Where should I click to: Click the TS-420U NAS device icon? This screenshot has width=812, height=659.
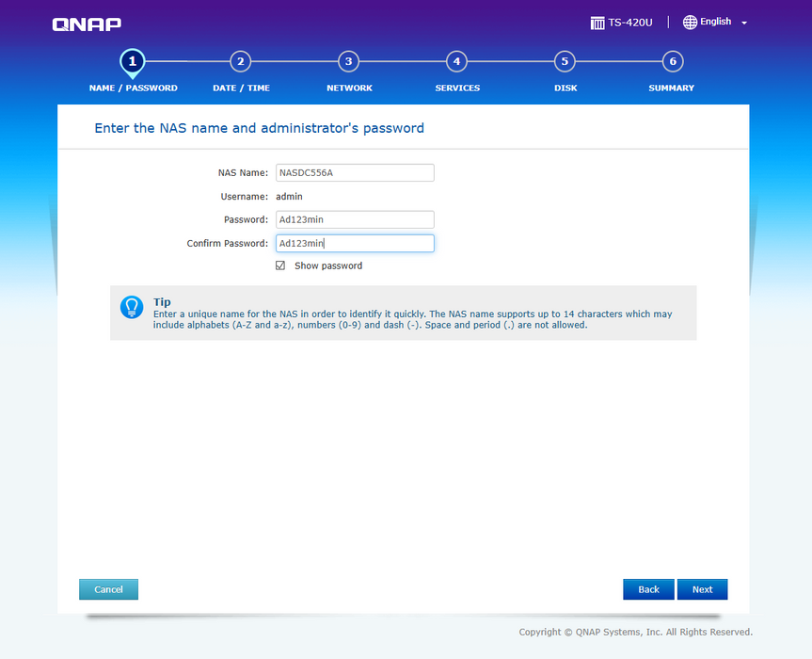point(597,23)
